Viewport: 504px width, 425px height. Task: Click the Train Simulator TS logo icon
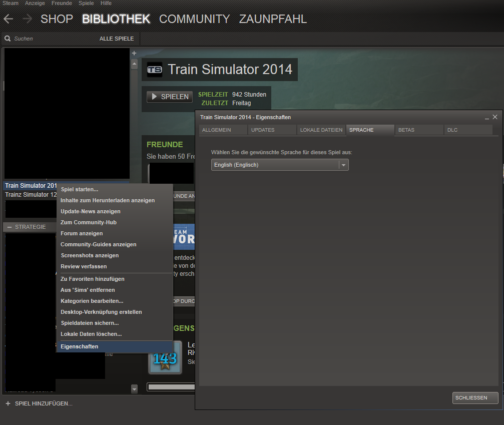(x=155, y=70)
